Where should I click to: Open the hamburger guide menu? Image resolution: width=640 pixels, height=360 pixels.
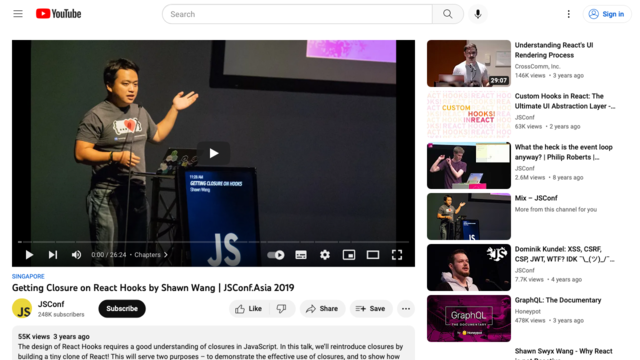pyautogui.click(x=18, y=14)
